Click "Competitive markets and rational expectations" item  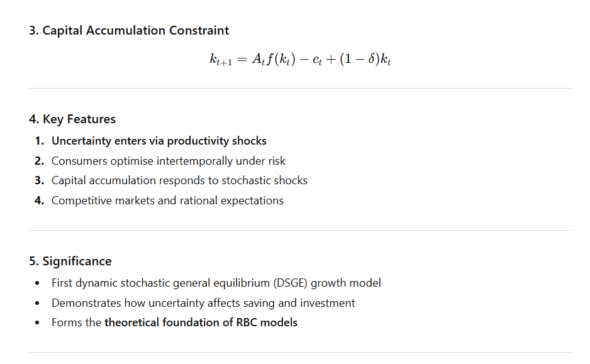click(167, 201)
